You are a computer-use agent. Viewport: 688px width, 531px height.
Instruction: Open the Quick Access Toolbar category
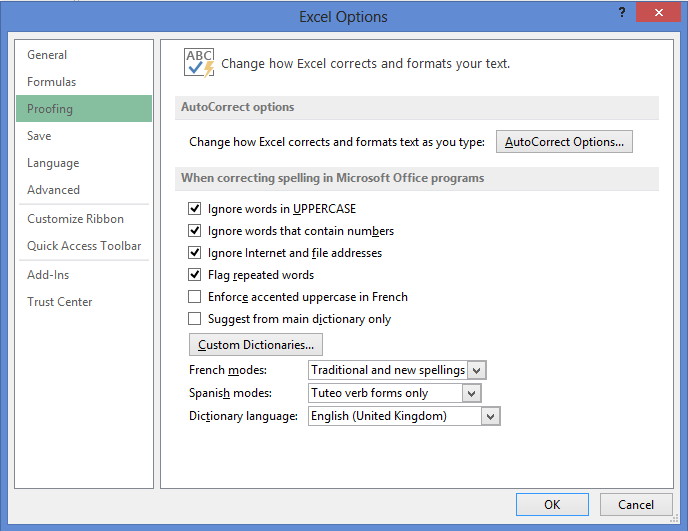(84, 246)
